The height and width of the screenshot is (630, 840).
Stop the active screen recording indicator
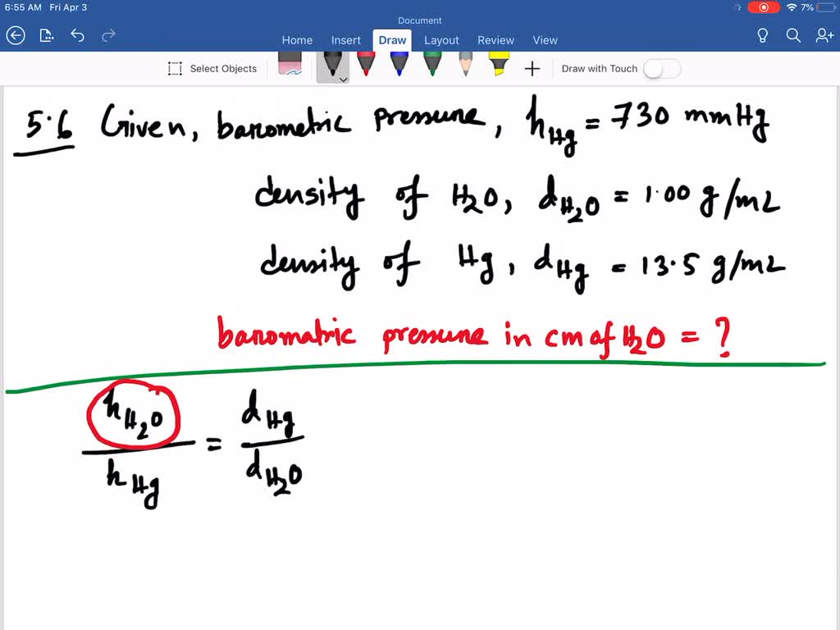point(763,7)
